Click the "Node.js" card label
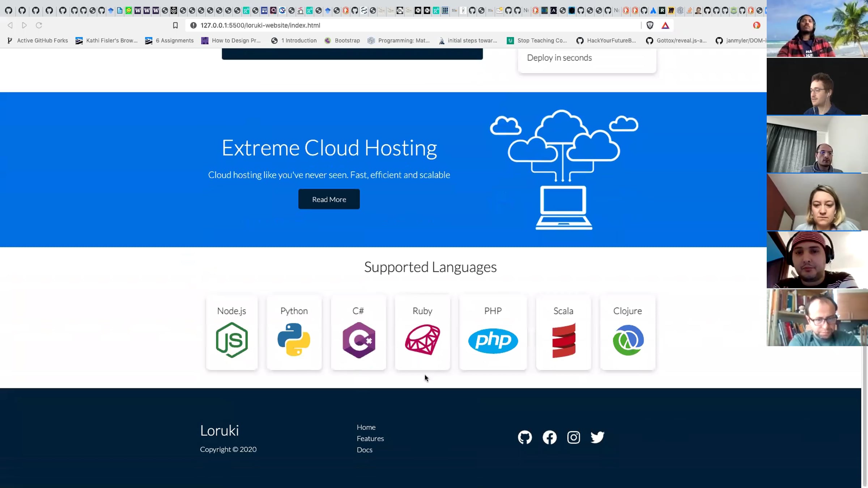The image size is (868, 488). (x=231, y=311)
